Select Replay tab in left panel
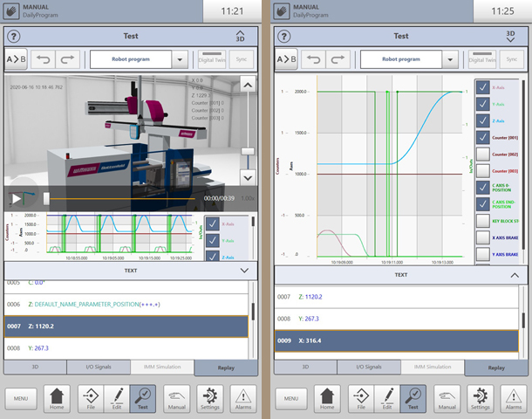 (226, 367)
